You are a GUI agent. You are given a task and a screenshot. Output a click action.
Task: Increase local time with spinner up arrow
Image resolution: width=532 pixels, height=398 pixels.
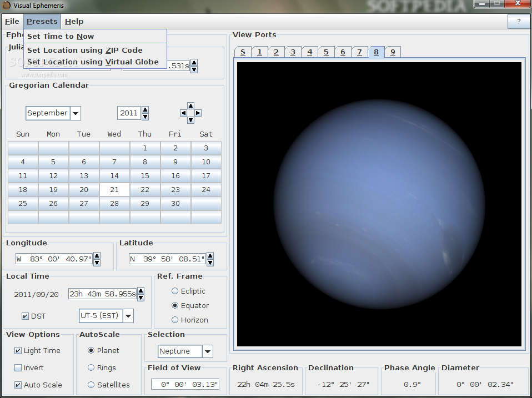[141, 290]
